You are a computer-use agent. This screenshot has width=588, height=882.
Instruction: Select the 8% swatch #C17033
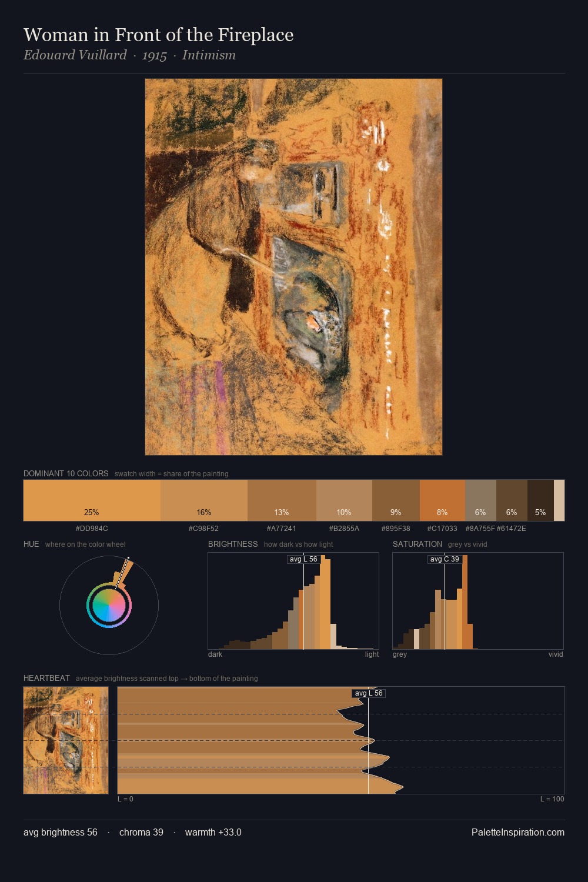tap(442, 500)
